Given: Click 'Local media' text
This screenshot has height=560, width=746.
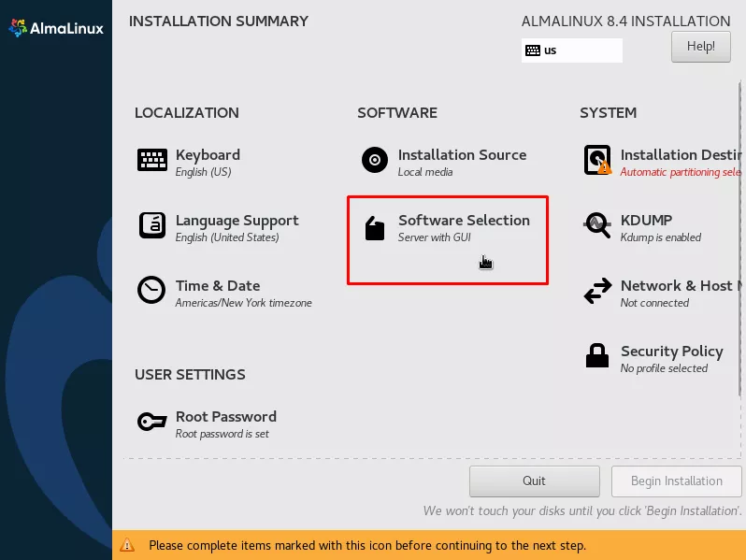Looking at the screenshot, I should 425,172.
